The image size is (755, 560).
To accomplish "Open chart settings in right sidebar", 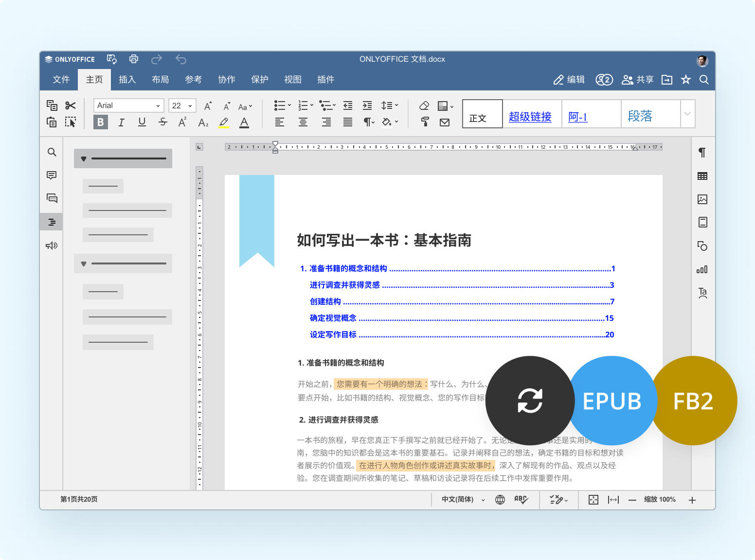I will pos(702,269).
